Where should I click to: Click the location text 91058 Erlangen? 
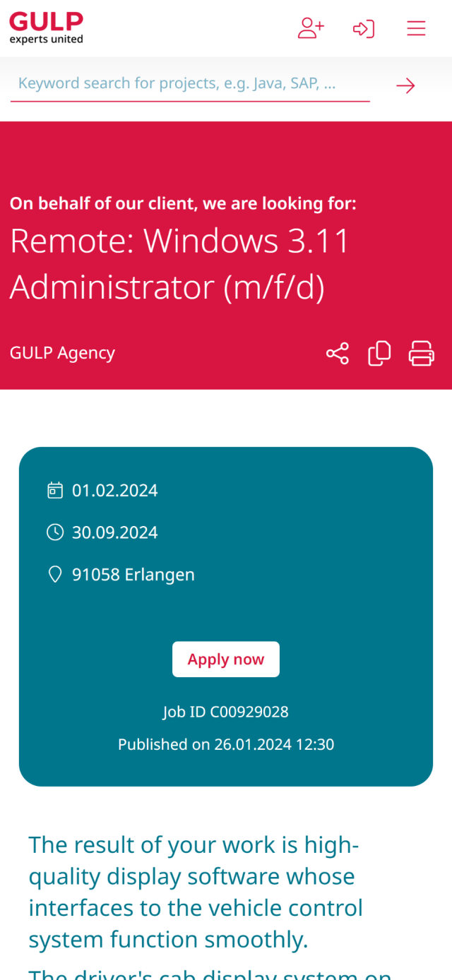coord(133,574)
